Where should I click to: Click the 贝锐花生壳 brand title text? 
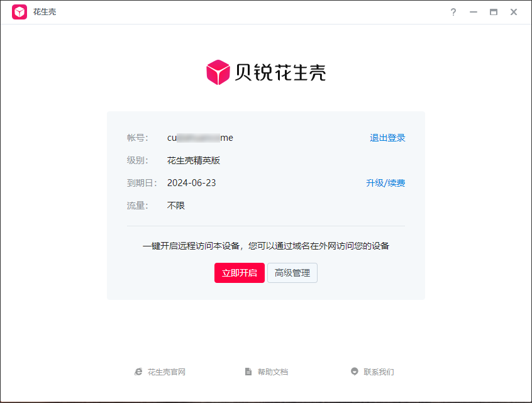[x=280, y=72]
